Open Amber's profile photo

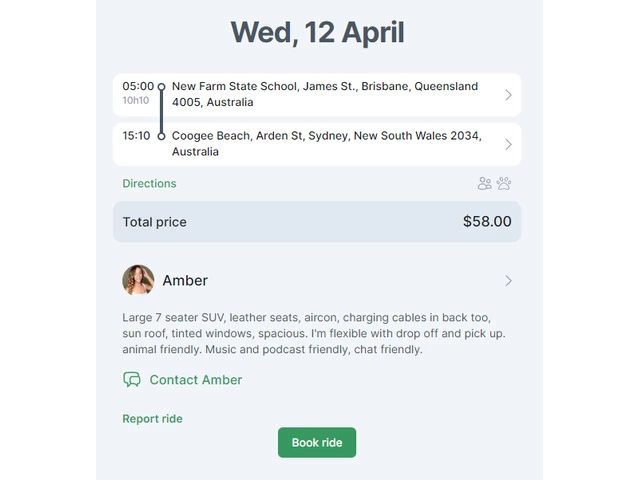(138, 280)
